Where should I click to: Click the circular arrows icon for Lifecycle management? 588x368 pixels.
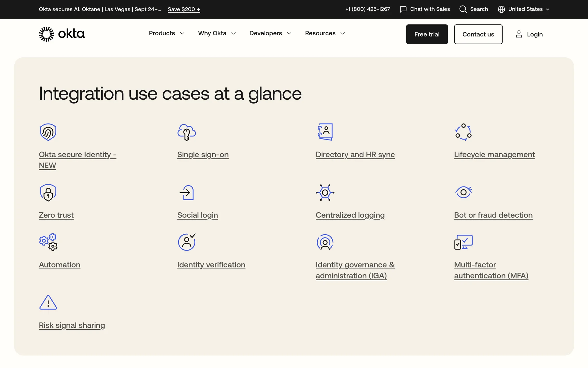(463, 132)
